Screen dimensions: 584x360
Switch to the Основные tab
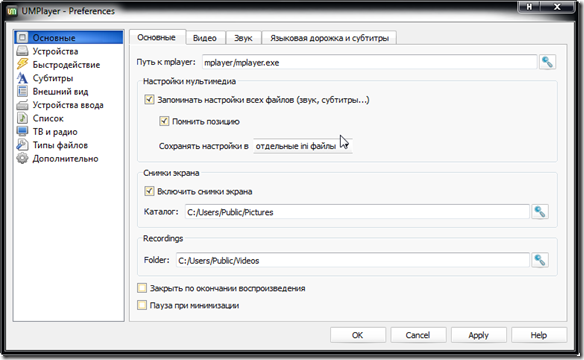pos(156,38)
